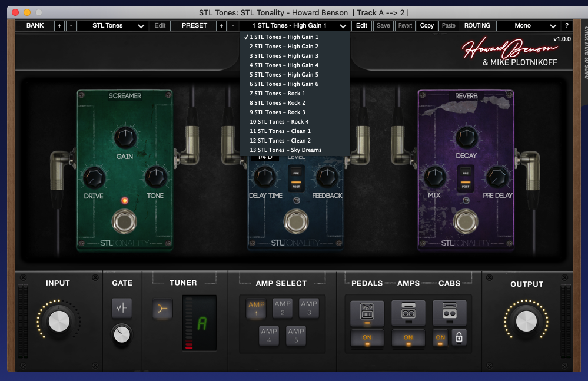The width and height of the screenshot is (588, 381).
Task: Choose preset 2 STL Tones - High Gain 2
Action: [x=295, y=46]
